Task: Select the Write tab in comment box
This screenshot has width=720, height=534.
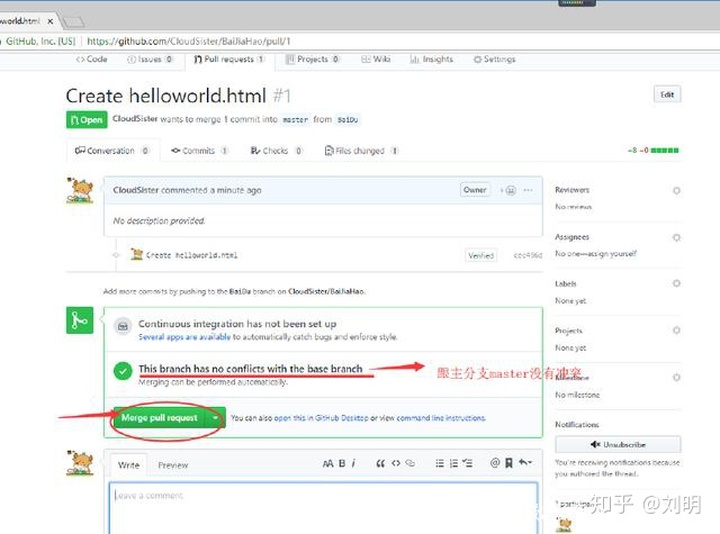Action: (129, 465)
